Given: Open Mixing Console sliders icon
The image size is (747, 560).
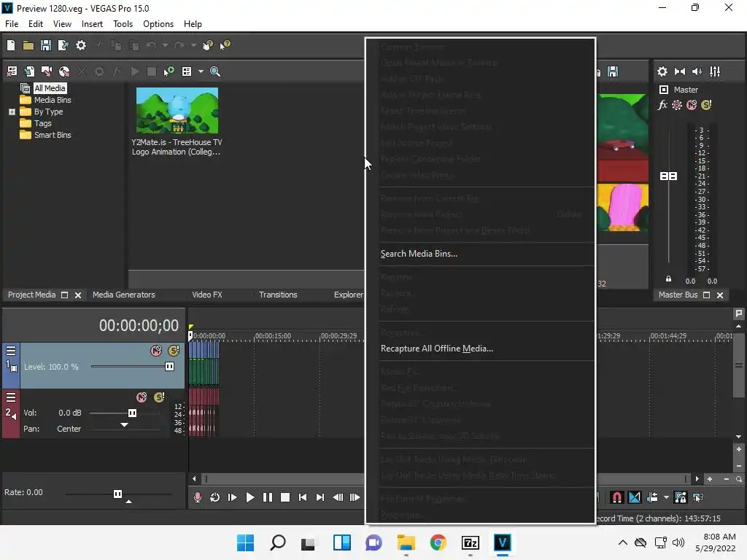Looking at the screenshot, I should [x=715, y=71].
